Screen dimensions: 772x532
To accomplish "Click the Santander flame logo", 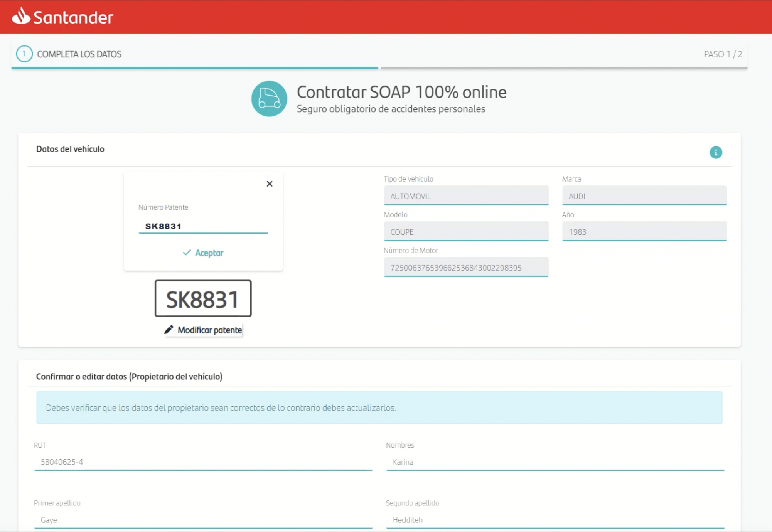I will [21, 16].
